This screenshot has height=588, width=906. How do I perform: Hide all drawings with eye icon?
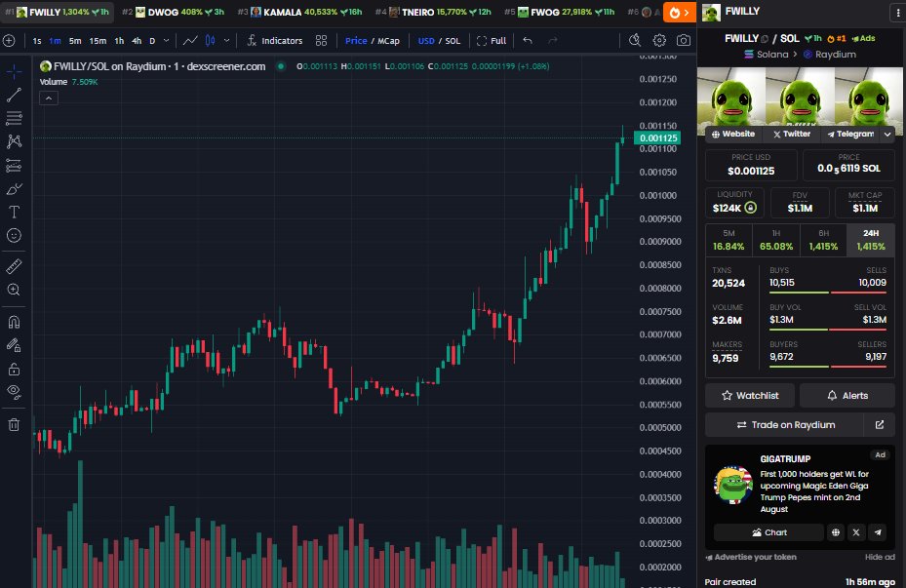click(x=14, y=392)
